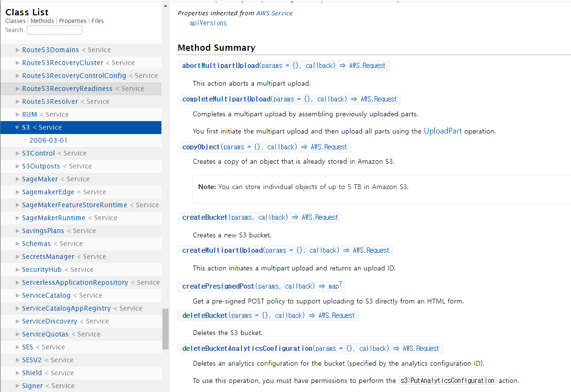This screenshot has width=571, height=392.
Task: Follow the inherited AWS.Service link
Action: tap(274, 13)
